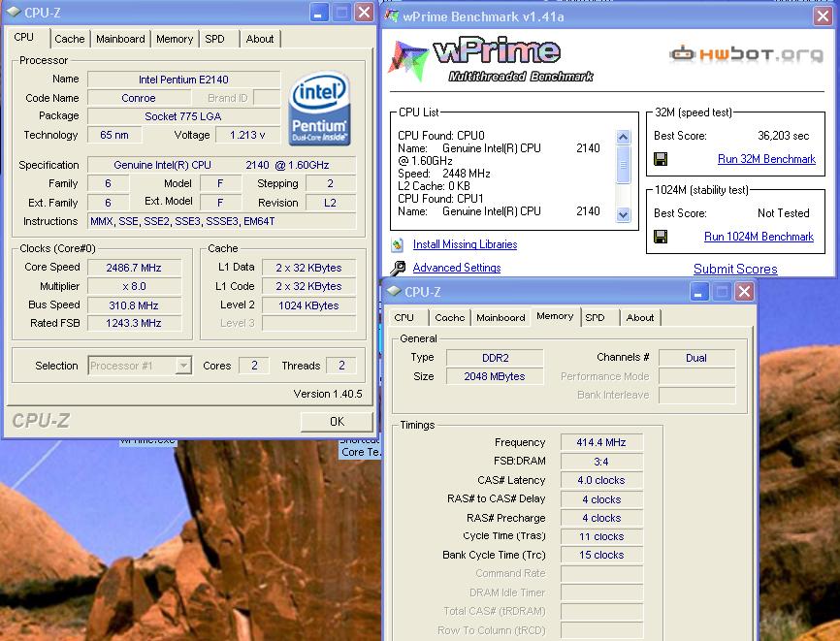This screenshot has width=840, height=641.
Task: Click the memory Size value 2048 MBytes
Action: [495, 376]
